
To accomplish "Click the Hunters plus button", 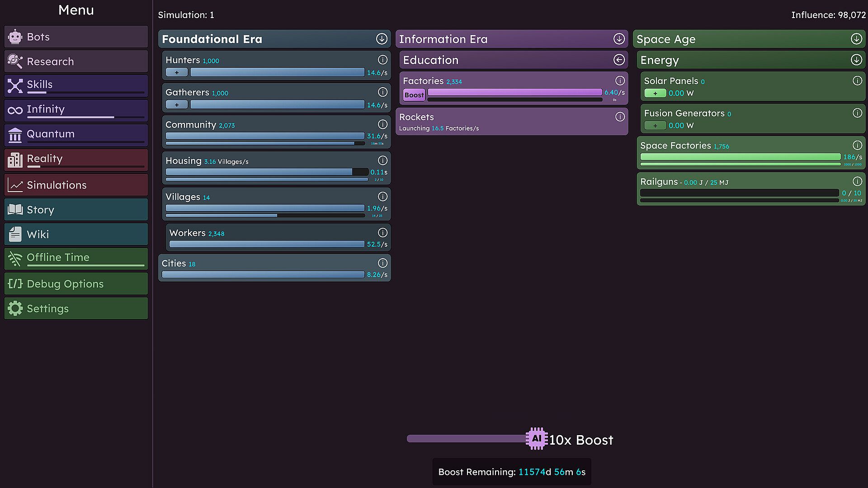I will (177, 72).
